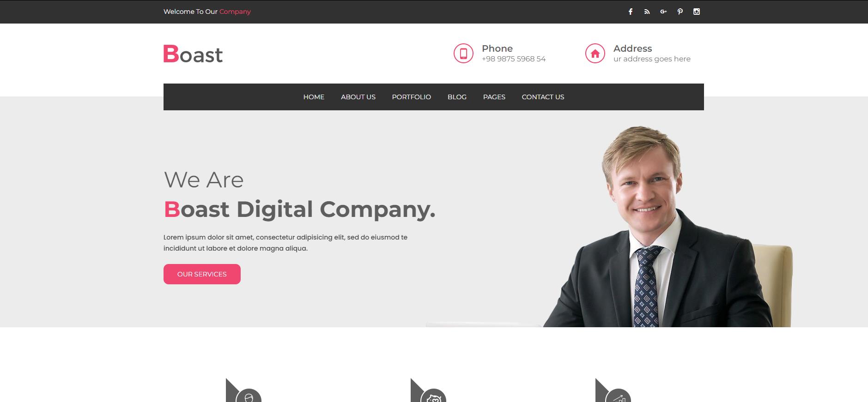Viewport: 868px width, 402px height.
Task: Click the OUR SERVICES button
Action: (x=202, y=274)
